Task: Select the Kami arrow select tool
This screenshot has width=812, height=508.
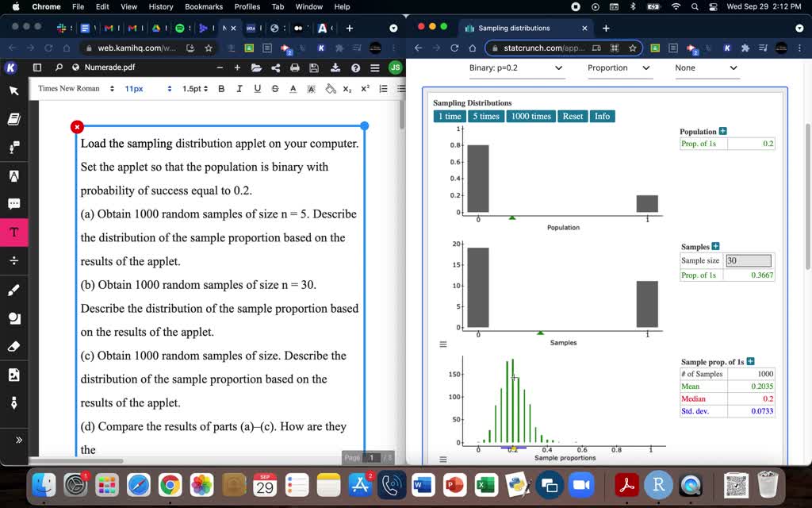Action: 14,91
